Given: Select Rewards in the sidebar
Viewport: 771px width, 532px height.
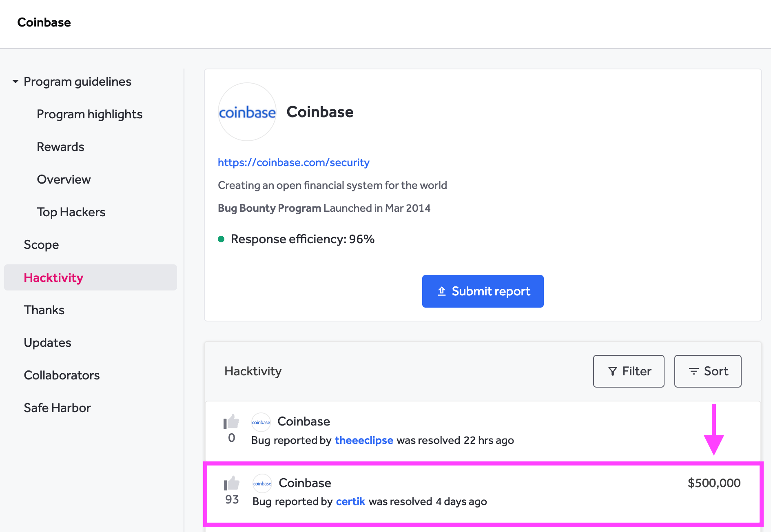Looking at the screenshot, I should click(x=60, y=147).
